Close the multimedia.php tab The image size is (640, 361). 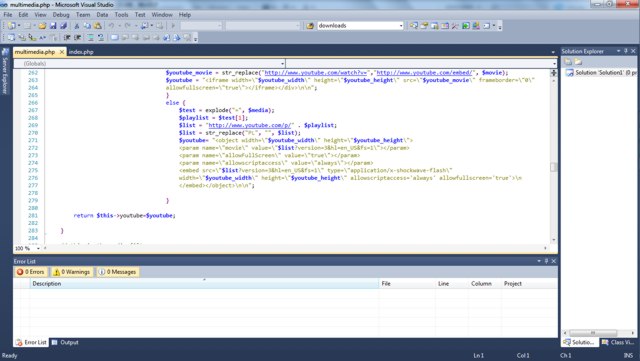click(62, 52)
